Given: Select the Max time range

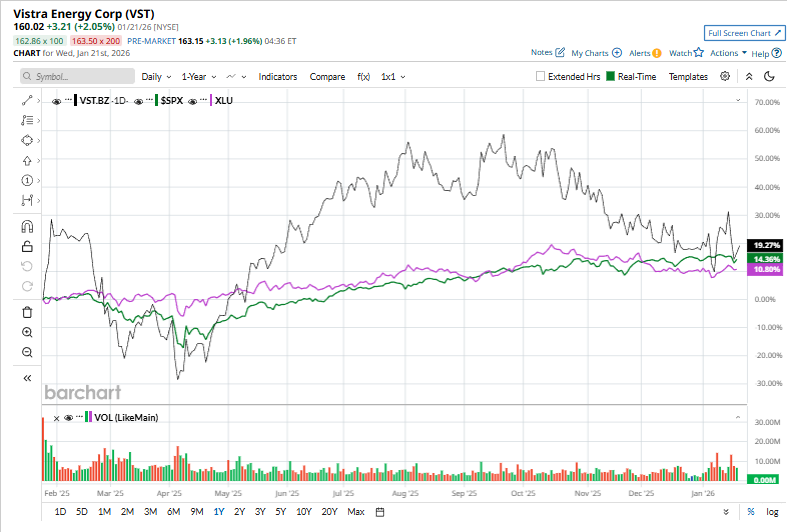Looking at the screenshot, I should [356, 512].
